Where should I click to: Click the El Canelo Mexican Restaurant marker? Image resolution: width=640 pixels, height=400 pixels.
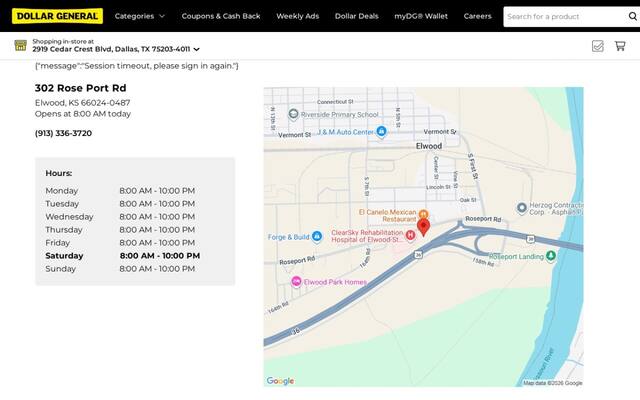coord(424,213)
